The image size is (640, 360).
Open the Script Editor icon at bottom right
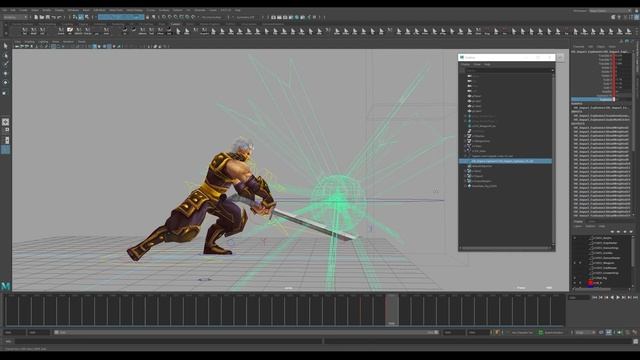635,341
